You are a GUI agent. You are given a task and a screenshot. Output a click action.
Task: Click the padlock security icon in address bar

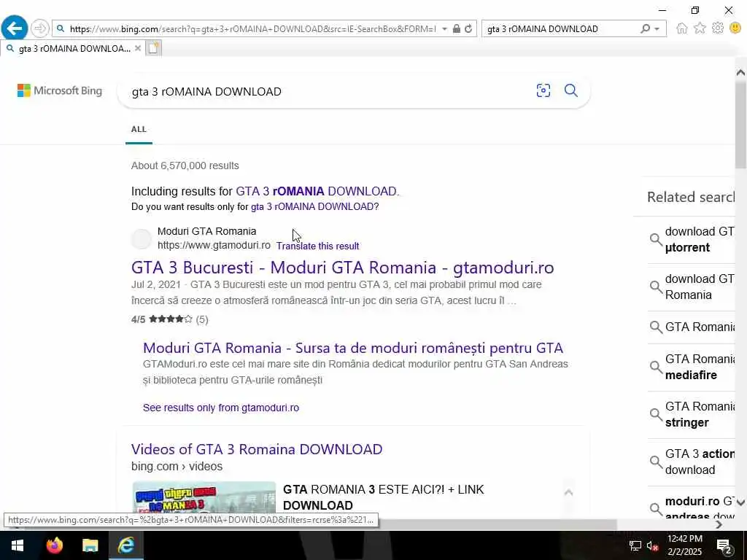click(457, 28)
